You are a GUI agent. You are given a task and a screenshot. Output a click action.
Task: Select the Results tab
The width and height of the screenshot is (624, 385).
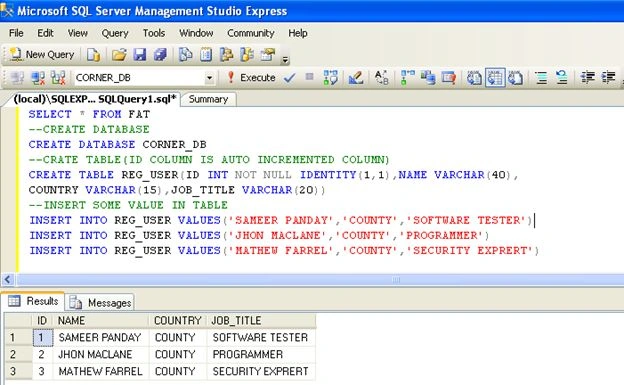coord(33,301)
